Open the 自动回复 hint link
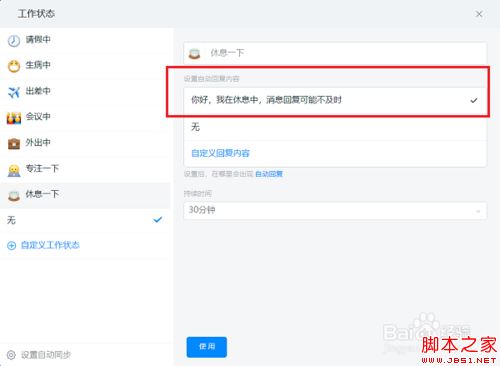The width and height of the screenshot is (500, 366). tap(269, 174)
